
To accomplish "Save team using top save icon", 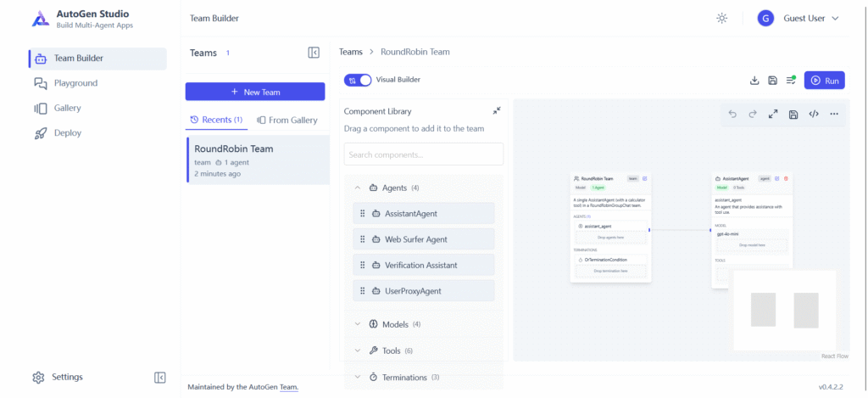I will point(773,81).
